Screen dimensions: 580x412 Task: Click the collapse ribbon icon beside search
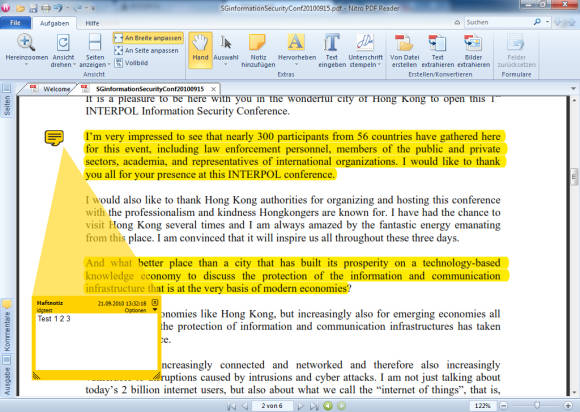[x=458, y=23]
